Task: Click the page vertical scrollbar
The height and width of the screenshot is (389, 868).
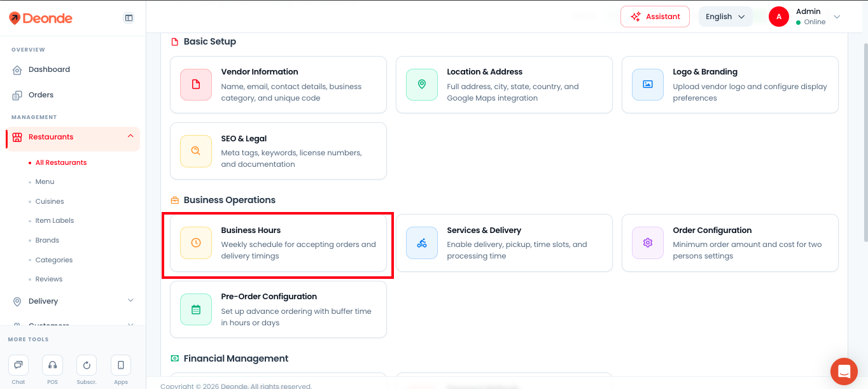Action: 865,142
